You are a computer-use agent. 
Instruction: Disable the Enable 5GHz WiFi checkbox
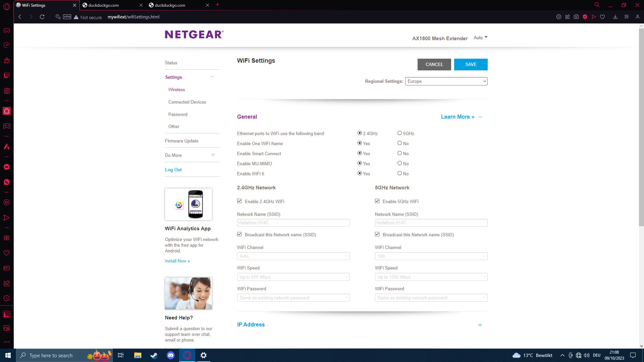click(377, 201)
